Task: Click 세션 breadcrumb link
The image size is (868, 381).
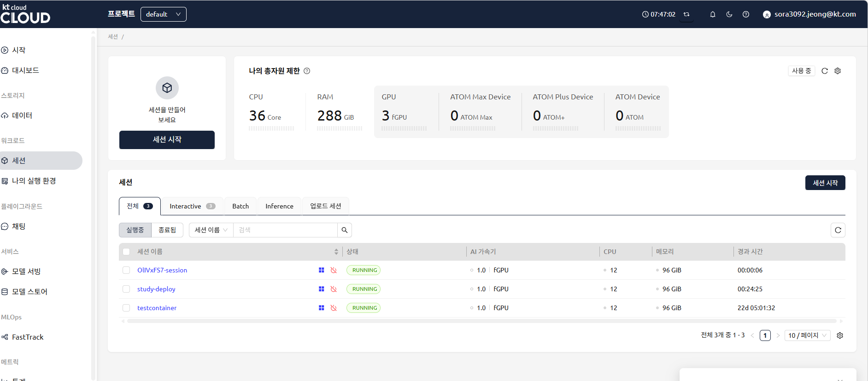Action: [x=113, y=37]
